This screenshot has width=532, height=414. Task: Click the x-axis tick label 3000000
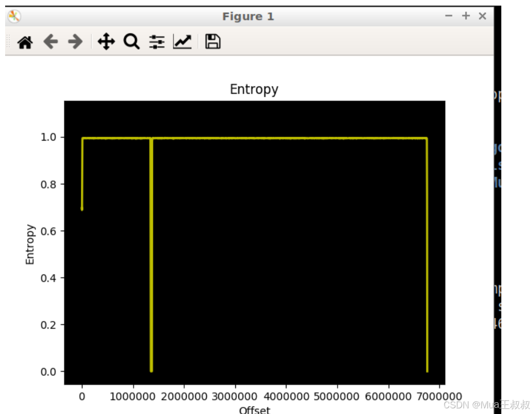(235, 397)
